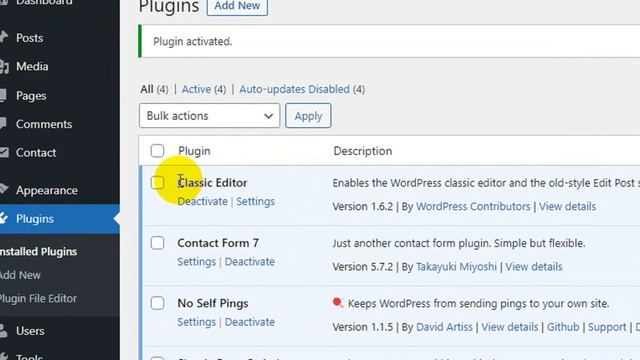
Task: Click the Description column header
Action: pyautogui.click(x=362, y=151)
